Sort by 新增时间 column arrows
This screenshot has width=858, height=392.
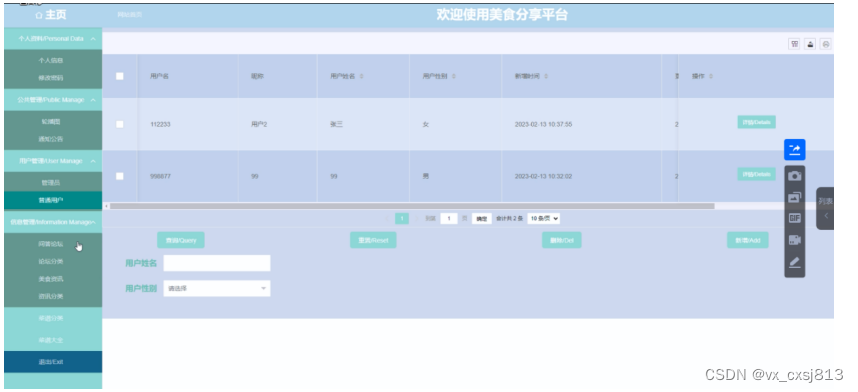tap(546, 76)
